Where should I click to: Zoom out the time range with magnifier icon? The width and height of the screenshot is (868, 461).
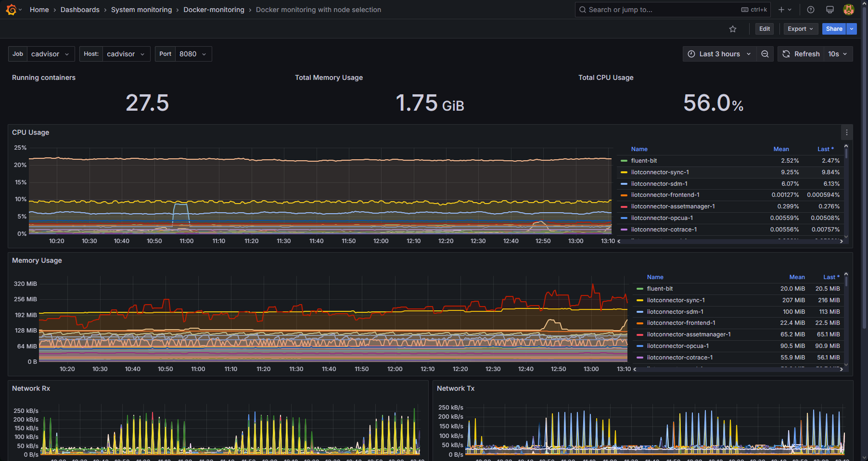(x=765, y=54)
